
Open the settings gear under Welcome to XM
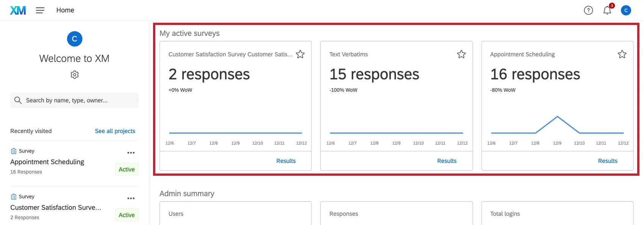[x=75, y=75]
